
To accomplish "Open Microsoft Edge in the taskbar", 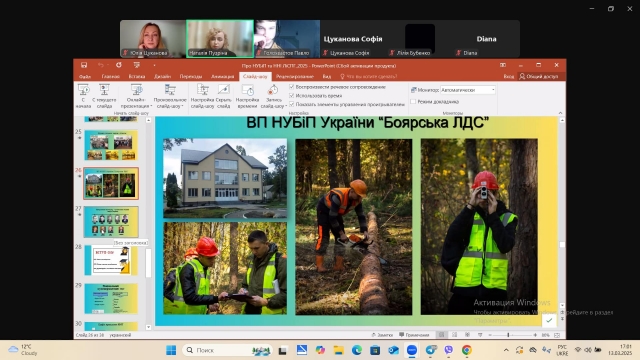I will point(357,350).
